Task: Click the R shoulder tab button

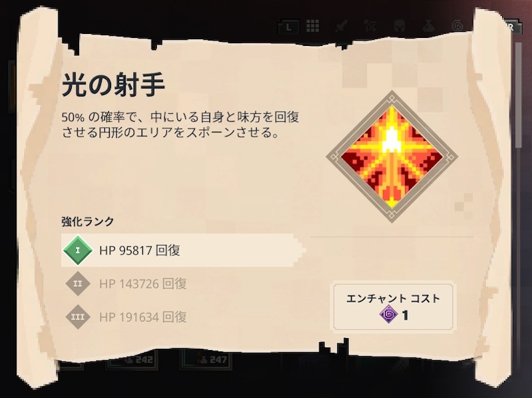Action: click(510, 27)
